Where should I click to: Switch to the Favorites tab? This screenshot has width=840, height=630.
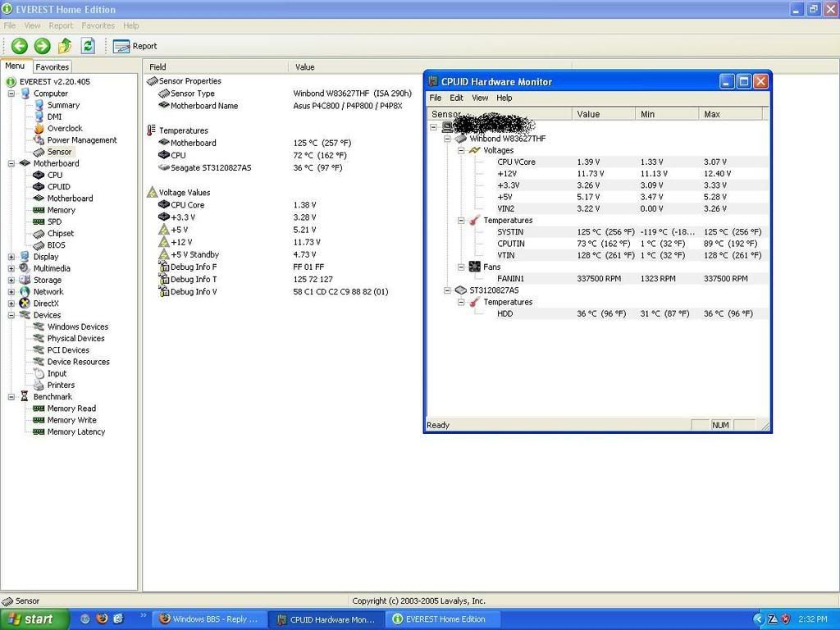pos(52,67)
